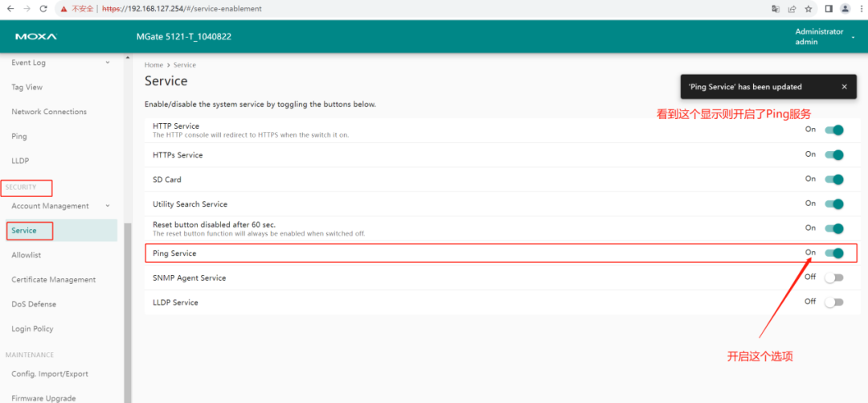Click the browser forward arrow
The image size is (868, 403).
pos(27,9)
